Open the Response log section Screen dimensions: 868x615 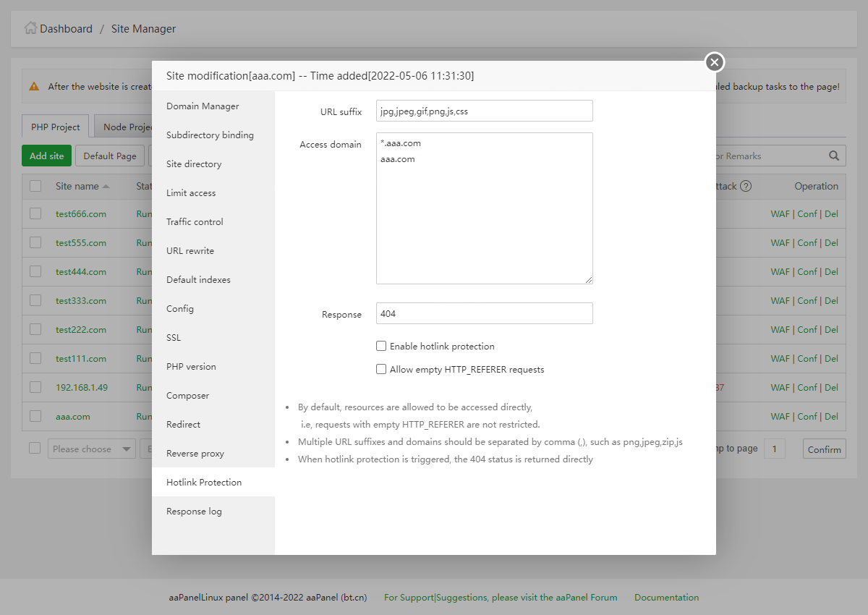pyautogui.click(x=194, y=511)
